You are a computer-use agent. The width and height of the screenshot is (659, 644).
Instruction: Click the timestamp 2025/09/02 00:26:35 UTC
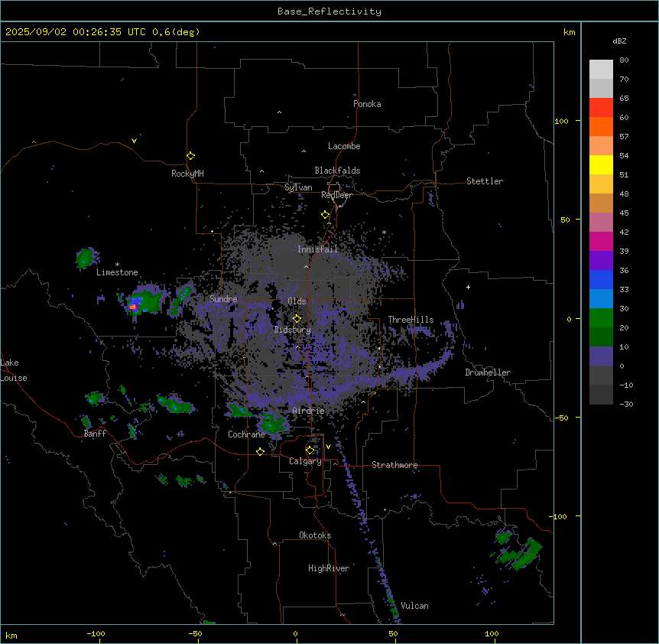click(x=75, y=32)
